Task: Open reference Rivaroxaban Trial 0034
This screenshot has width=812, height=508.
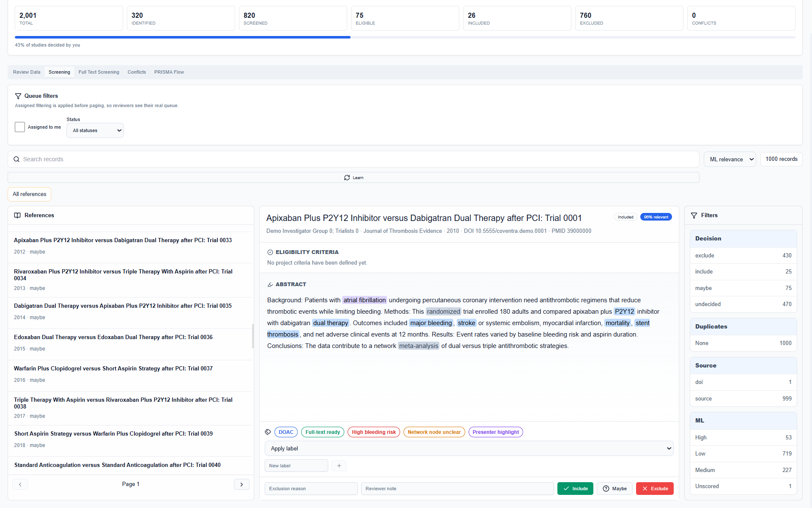Action: (130, 280)
